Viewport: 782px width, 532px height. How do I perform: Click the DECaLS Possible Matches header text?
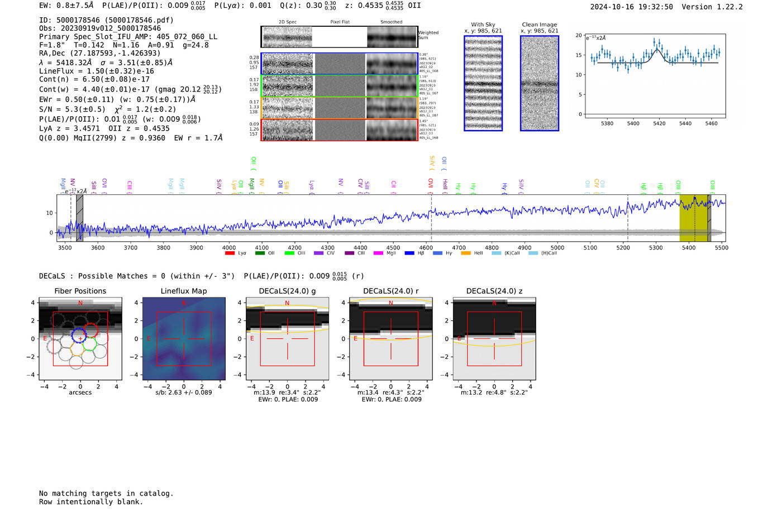[201, 276]
